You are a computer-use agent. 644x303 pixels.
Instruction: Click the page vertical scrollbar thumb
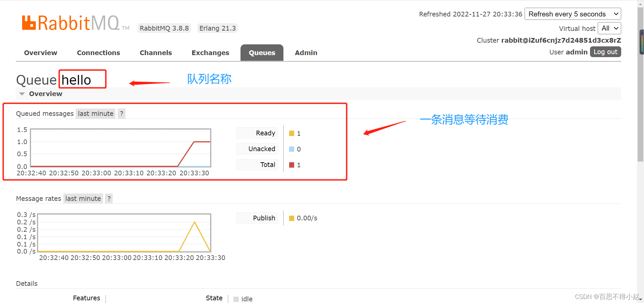point(640,84)
